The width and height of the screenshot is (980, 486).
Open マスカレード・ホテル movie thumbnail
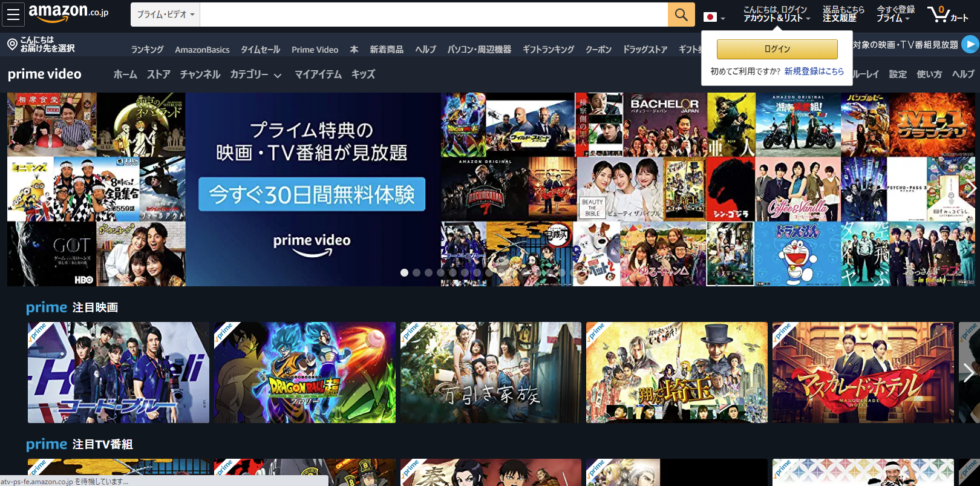863,372
